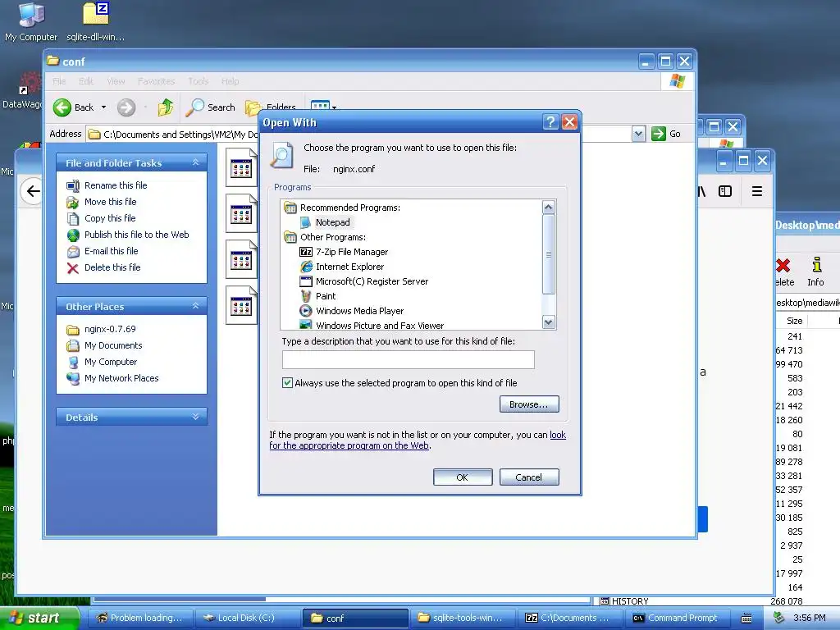
Task: Open My Computer in Other Places
Action: click(111, 362)
